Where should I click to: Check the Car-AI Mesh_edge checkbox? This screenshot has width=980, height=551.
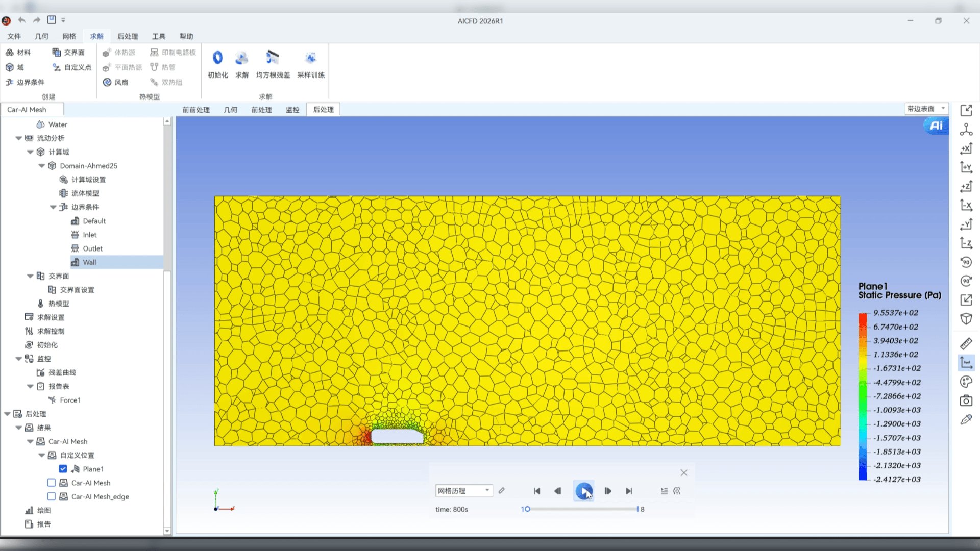(x=52, y=496)
